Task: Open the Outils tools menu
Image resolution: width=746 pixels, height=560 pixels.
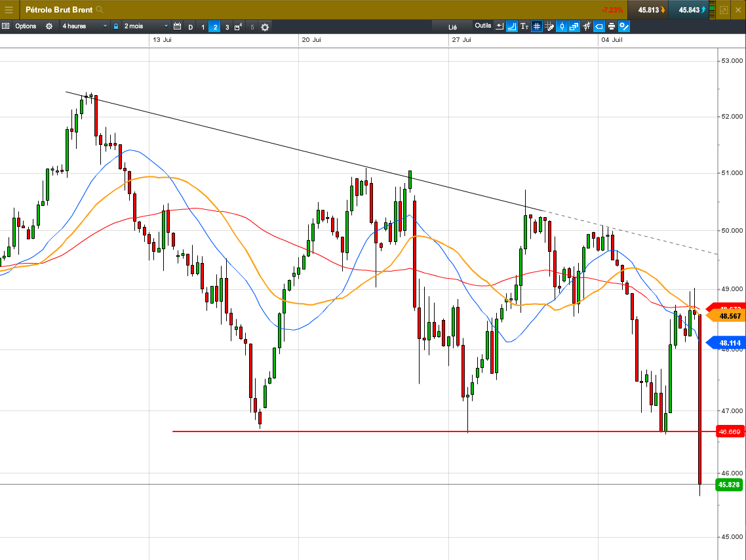Action: [x=483, y=26]
